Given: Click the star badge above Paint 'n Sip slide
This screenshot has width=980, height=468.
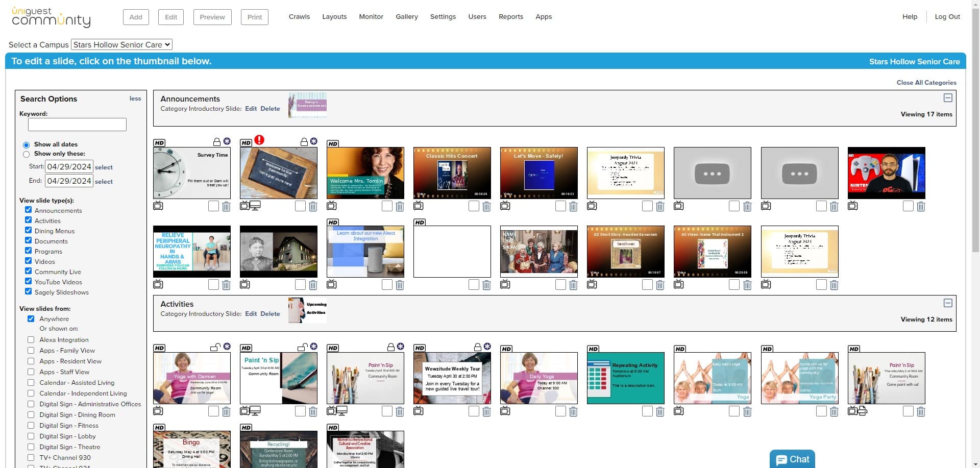Looking at the screenshot, I should (314, 347).
